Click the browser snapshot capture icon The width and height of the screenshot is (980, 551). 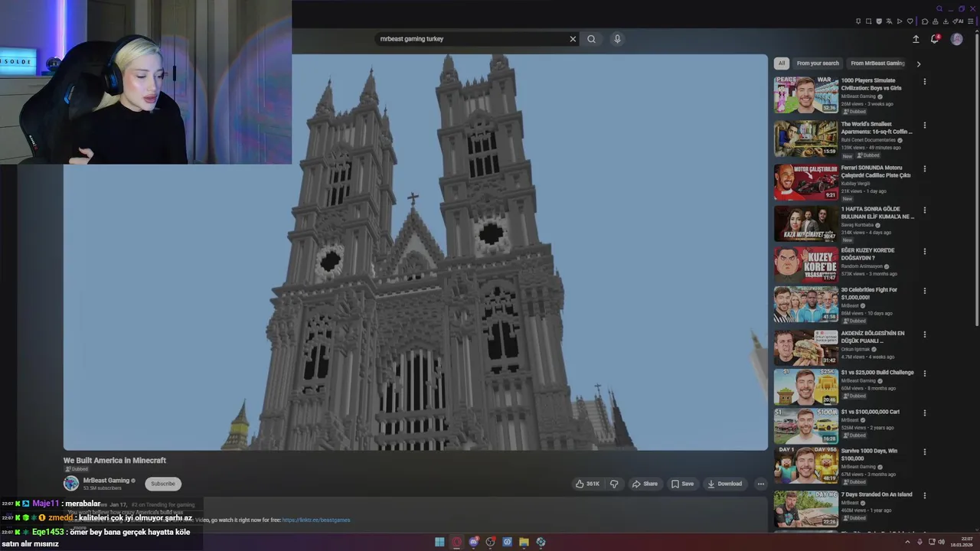868,21
